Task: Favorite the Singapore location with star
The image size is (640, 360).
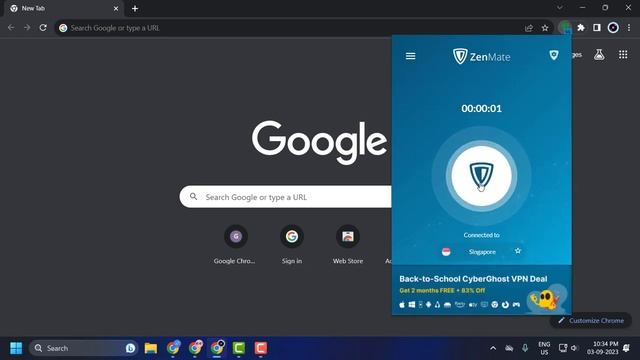Action: tap(518, 251)
